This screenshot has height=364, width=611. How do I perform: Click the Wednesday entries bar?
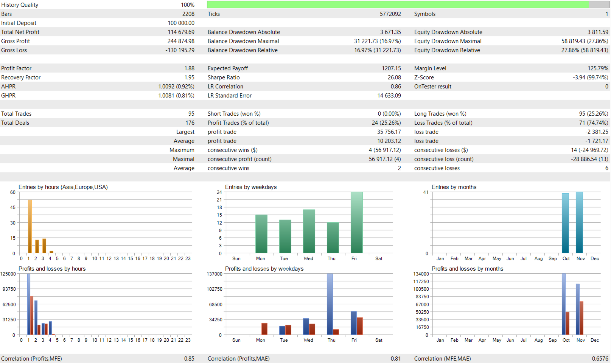[309, 231]
